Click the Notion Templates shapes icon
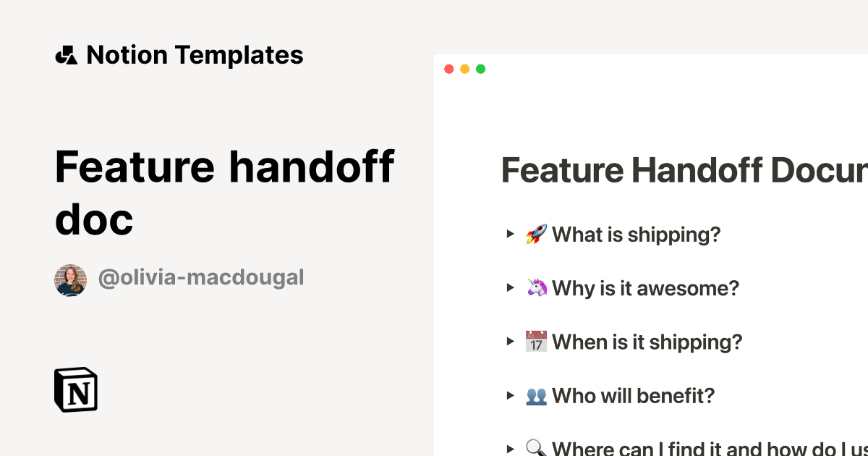This screenshot has width=868, height=456. 66,55
